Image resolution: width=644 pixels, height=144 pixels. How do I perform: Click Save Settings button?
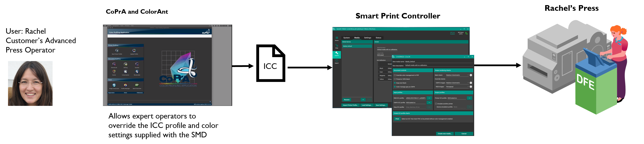pos(381,105)
